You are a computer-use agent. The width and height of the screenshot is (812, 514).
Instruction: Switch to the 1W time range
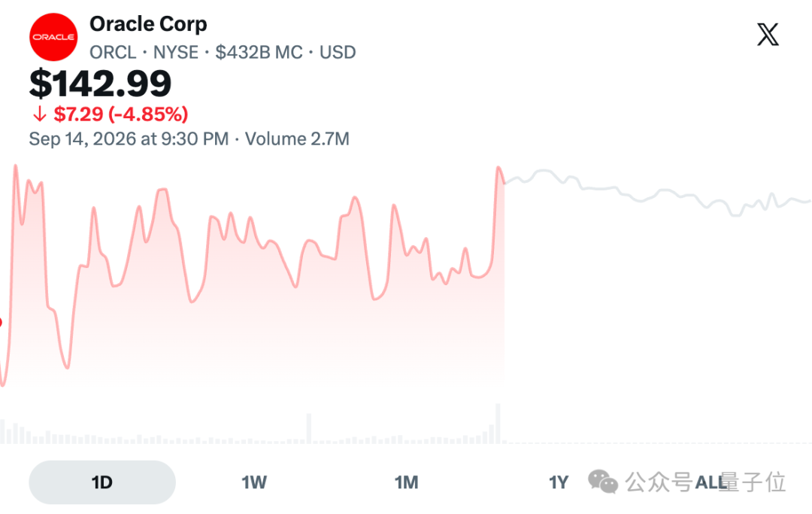coord(254,482)
